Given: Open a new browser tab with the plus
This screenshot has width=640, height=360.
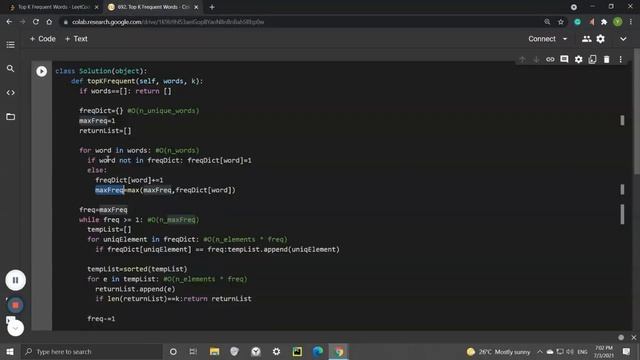Looking at the screenshot, I should click(x=212, y=7).
